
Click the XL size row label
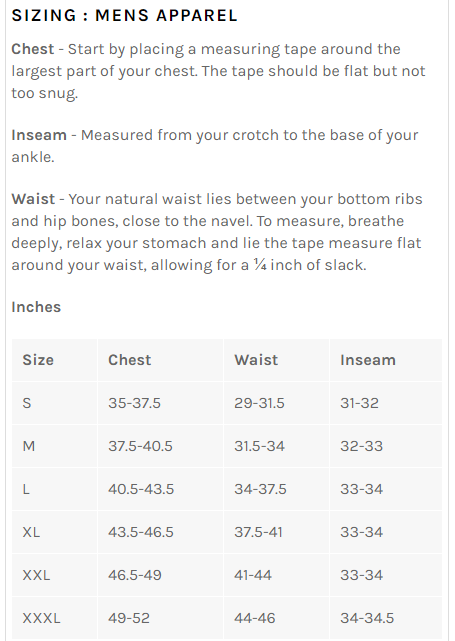[31, 532]
